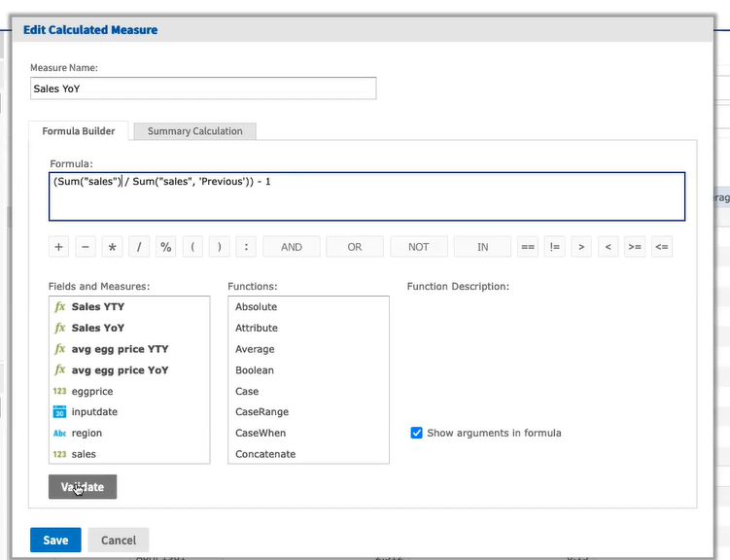Image resolution: width=730 pixels, height=560 pixels.
Task: Insert the colon operator
Action: coord(246,247)
